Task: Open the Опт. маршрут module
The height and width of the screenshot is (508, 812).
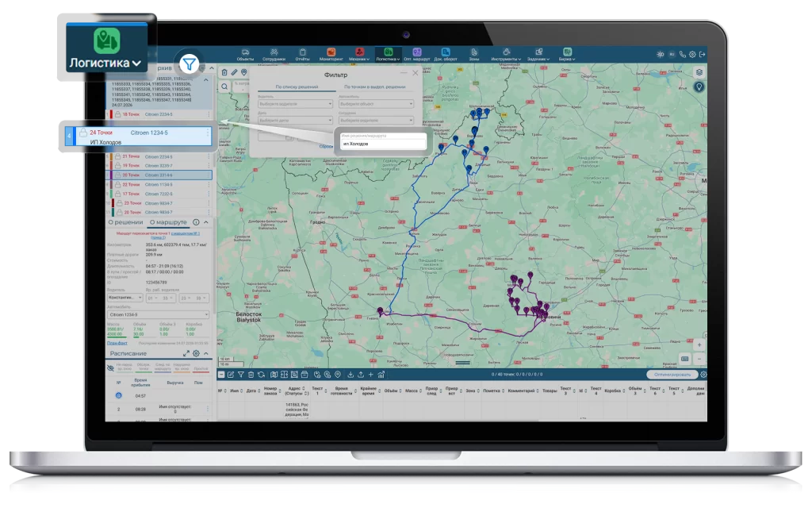Action: point(417,55)
